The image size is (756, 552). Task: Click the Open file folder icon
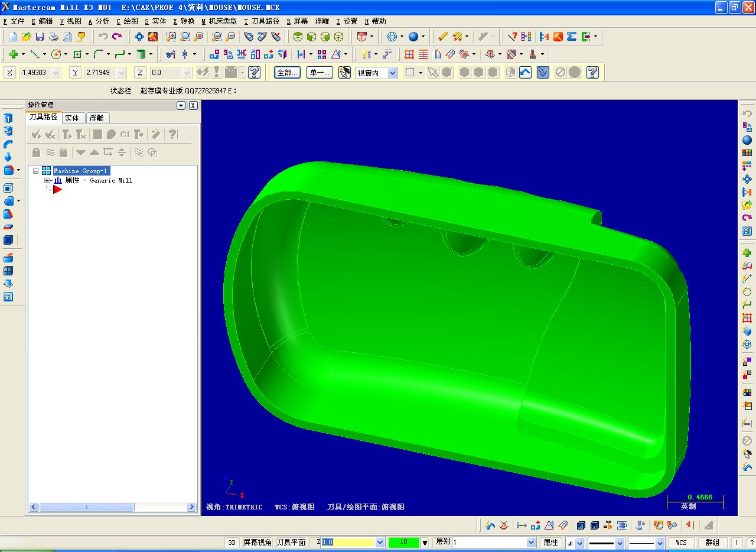[26, 37]
